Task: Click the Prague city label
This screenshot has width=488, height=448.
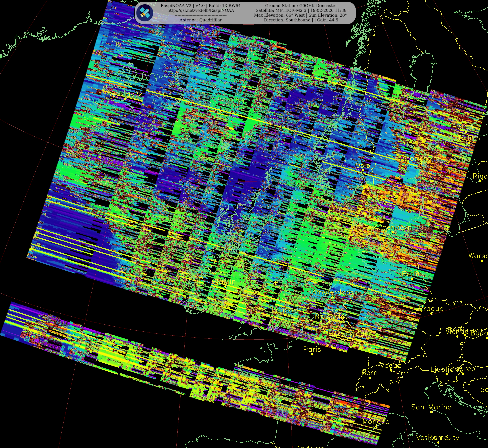Action: [x=431, y=309]
